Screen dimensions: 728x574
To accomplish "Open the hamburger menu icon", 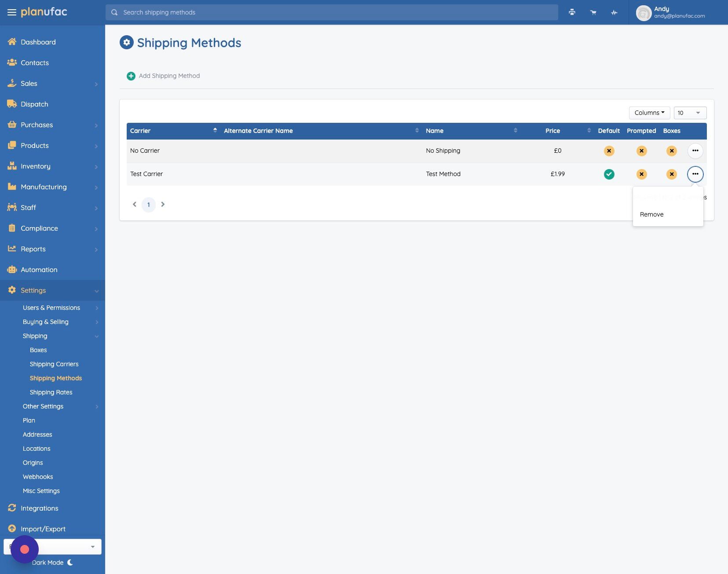I will click(12, 12).
